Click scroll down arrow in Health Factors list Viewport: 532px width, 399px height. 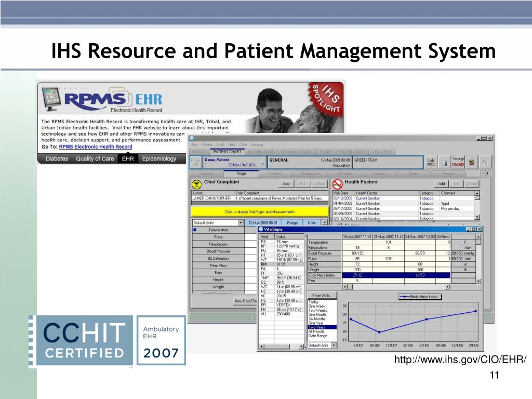pyautogui.click(x=477, y=217)
